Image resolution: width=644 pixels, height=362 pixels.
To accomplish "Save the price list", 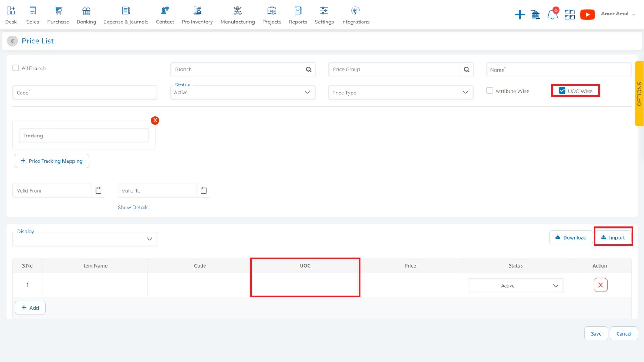I will [x=596, y=333].
